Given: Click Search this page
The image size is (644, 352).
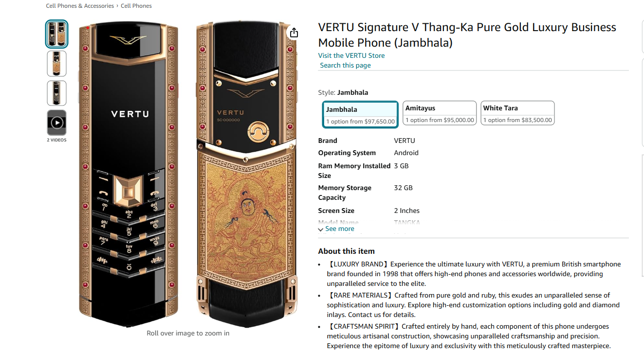Looking at the screenshot, I should tap(345, 65).
